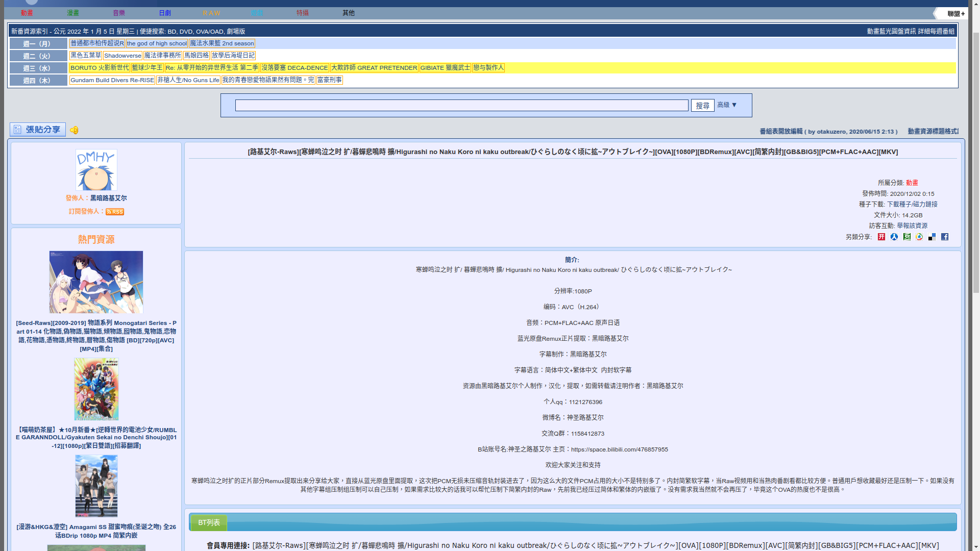The image size is (980, 551).
Task: Click the 下載種子 torrent download link
Action: [899, 204]
